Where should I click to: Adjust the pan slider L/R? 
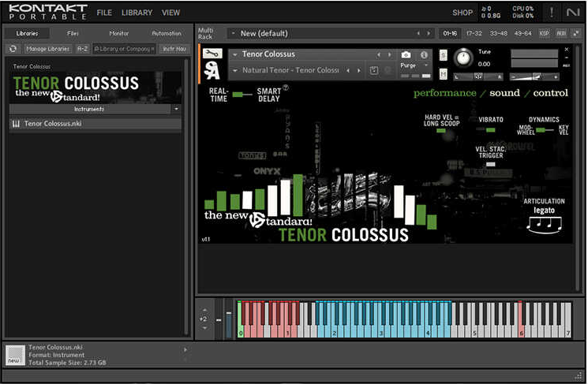pyautogui.click(x=478, y=76)
